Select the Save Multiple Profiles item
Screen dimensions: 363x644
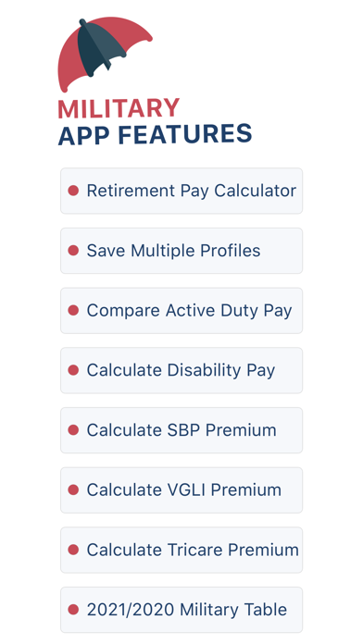pyautogui.click(x=181, y=251)
